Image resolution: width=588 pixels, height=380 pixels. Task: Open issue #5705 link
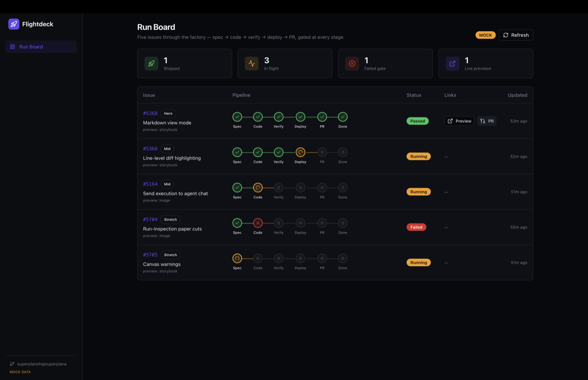150,254
